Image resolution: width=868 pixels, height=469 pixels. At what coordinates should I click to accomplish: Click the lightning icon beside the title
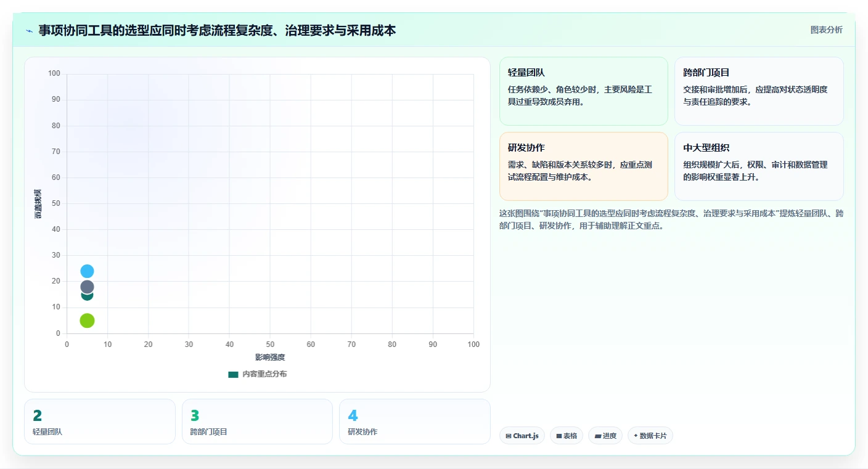coord(30,30)
